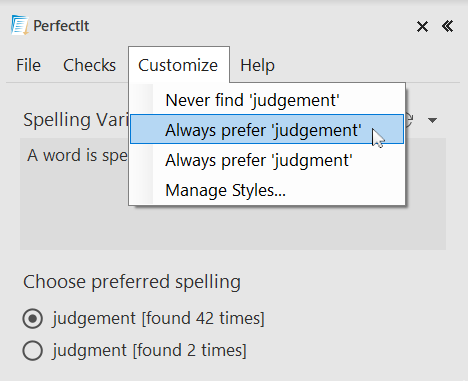This screenshot has height=381, width=468.
Task: Click the 'judgment [found 2 times]' label
Action: coord(149,350)
